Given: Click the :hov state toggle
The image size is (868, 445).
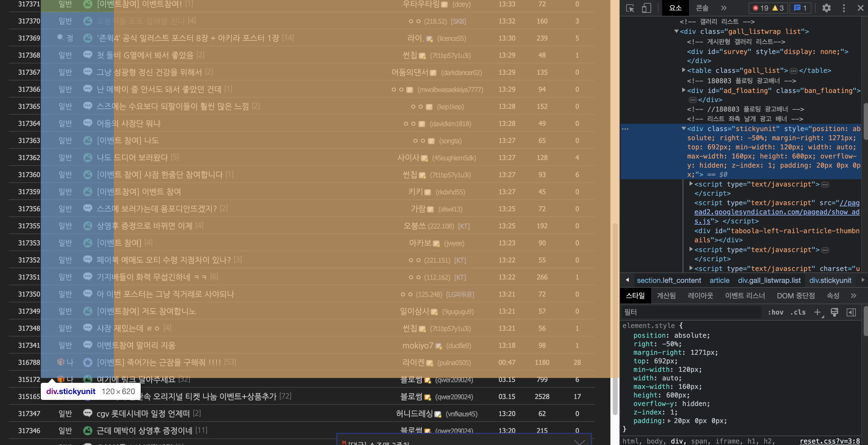Looking at the screenshot, I should point(776,312).
